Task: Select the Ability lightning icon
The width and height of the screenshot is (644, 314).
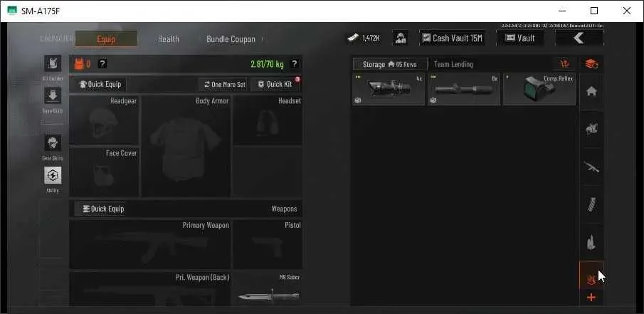Action: coord(53,175)
